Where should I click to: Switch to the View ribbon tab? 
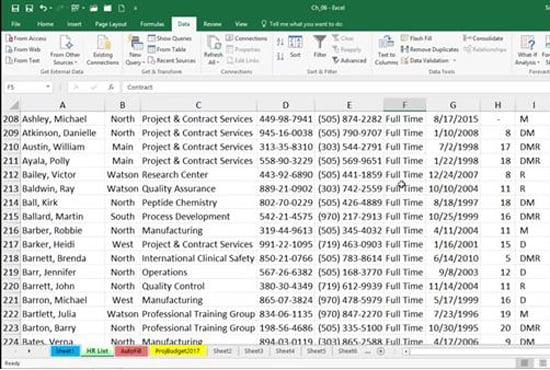pos(241,24)
